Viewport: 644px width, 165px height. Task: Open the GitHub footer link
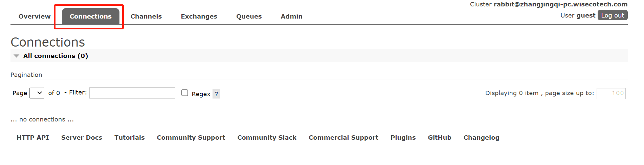[440, 137]
